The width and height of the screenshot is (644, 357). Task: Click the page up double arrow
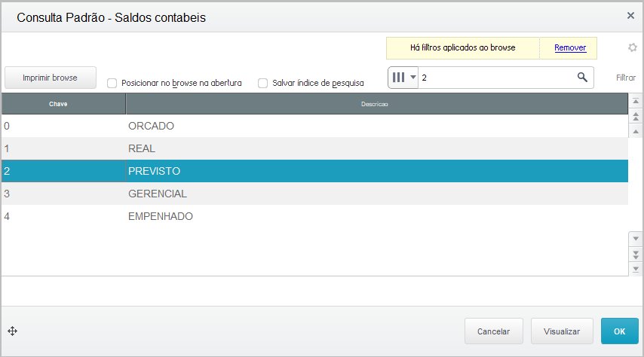coord(635,117)
